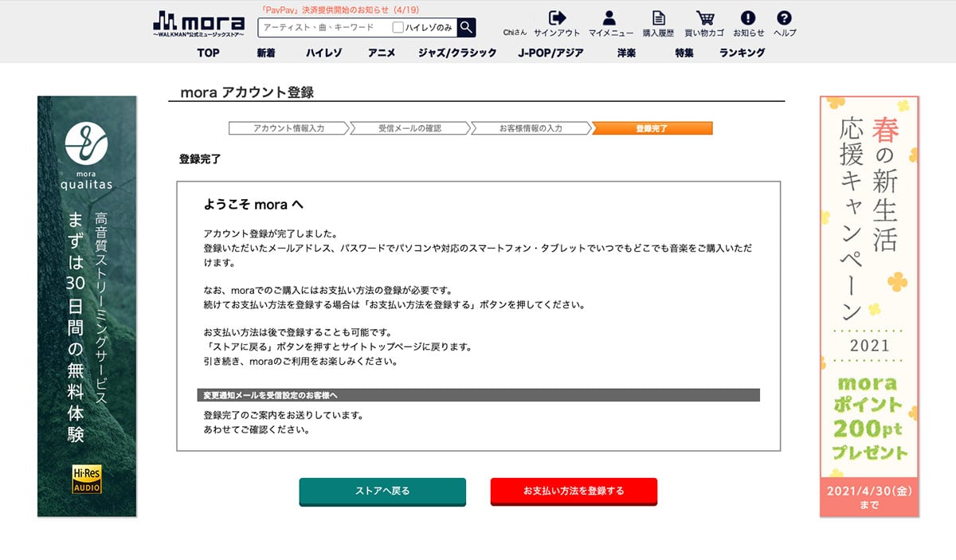Click the 登録完了のご案内をお送りしています text
This screenshot has height=560, width=956.
click(284, 416)
